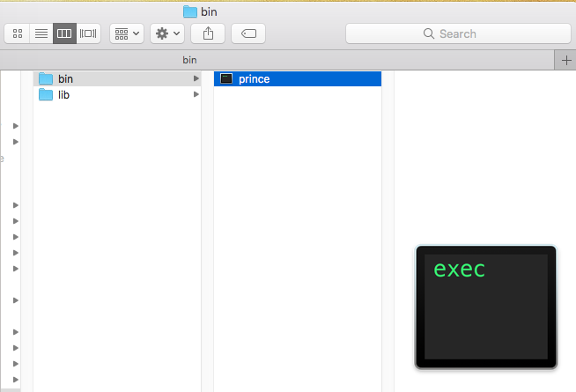Select the lib folder
The width and height of the screenshot is (576, 392).
[64, 95]
